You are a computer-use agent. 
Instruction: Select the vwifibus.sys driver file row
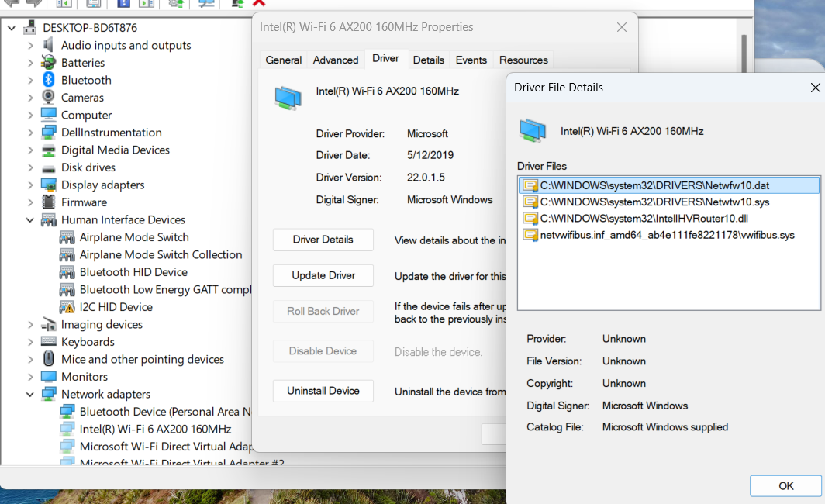(668, 235)
